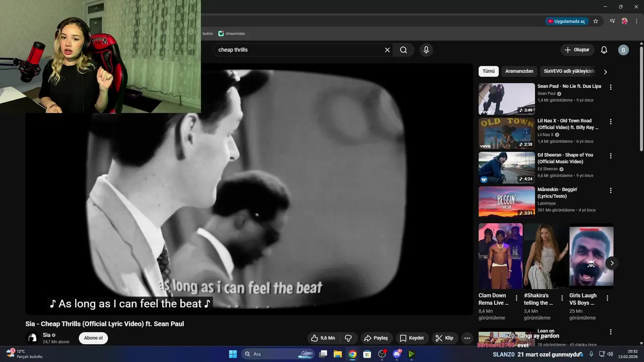Open options for Clam Down Rema short
The height and width of the screenshot is (362, 644).
(x=516, y=298)
